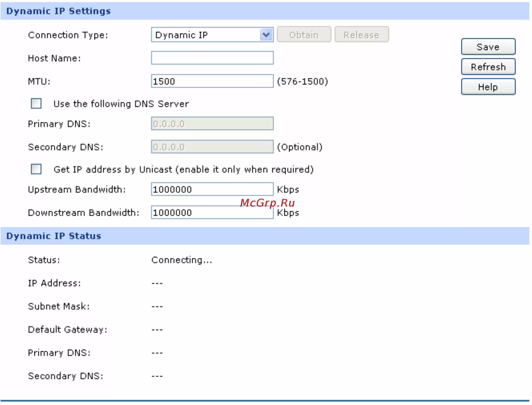Select the Secondary DNS input box
The height and width of the screenshot is (405, 532).
click(x=213, y=147)
